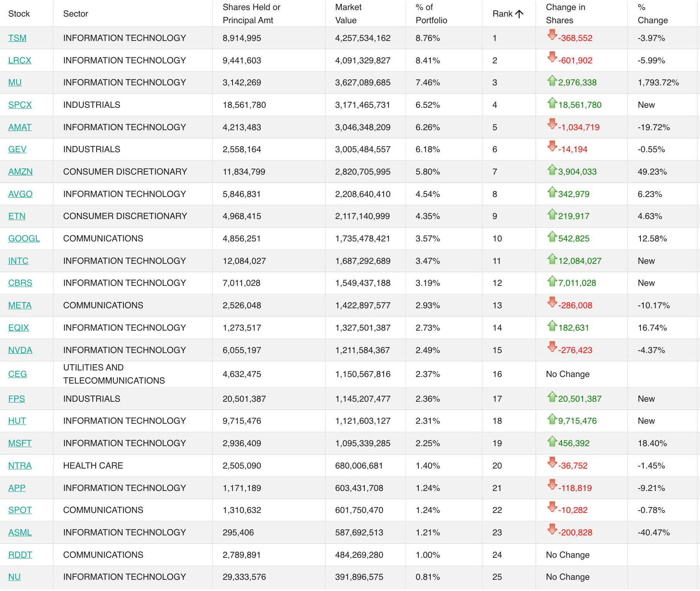
Task: Click the 4,257,534,162 market value cell
Action: pos(363,38)
